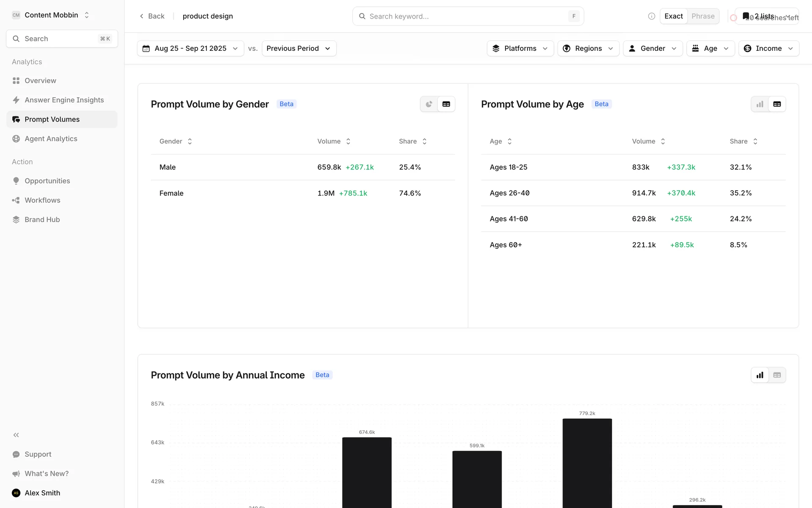
Task: Activate table view in Gender card
Action: (x=446, y=104)
